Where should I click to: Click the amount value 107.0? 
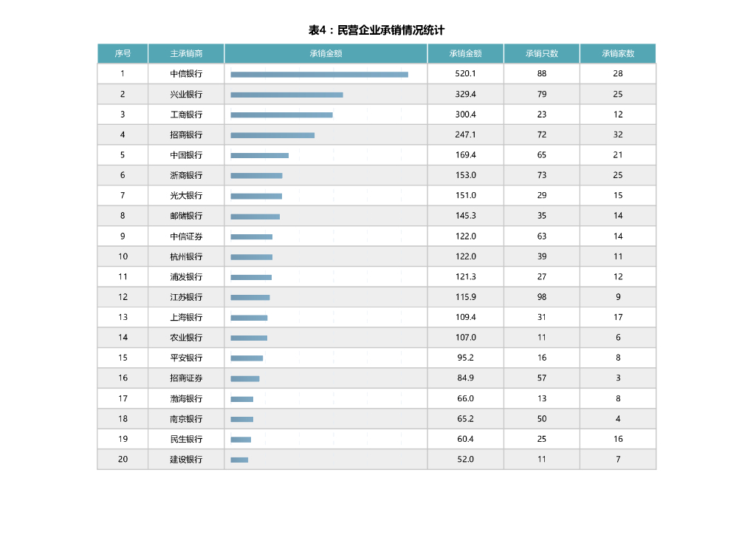[465, 338]
